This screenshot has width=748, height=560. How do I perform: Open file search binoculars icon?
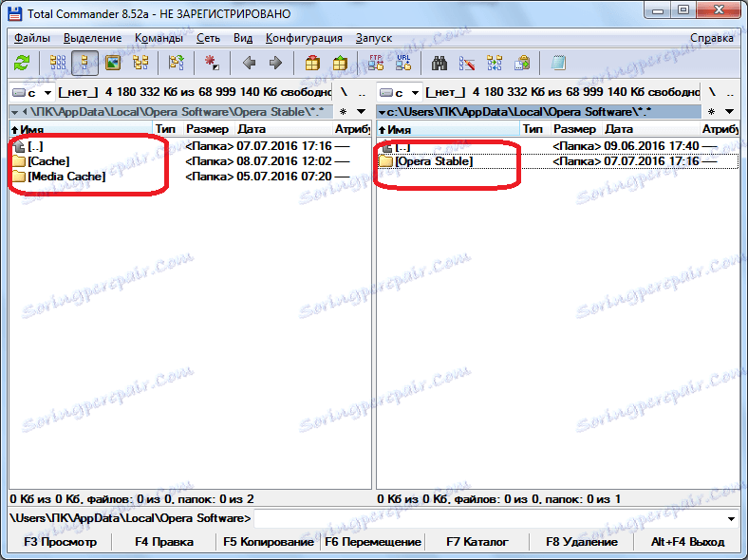[x=439, y=63]
